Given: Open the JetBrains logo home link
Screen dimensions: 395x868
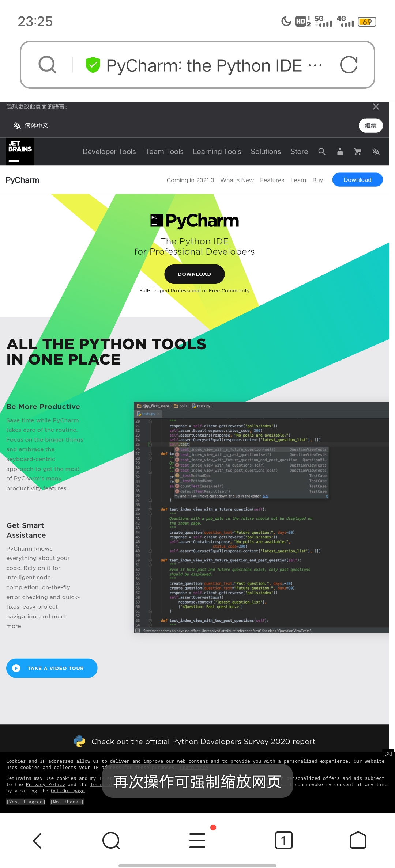Looking at the screenshot, I should (20, 152).
